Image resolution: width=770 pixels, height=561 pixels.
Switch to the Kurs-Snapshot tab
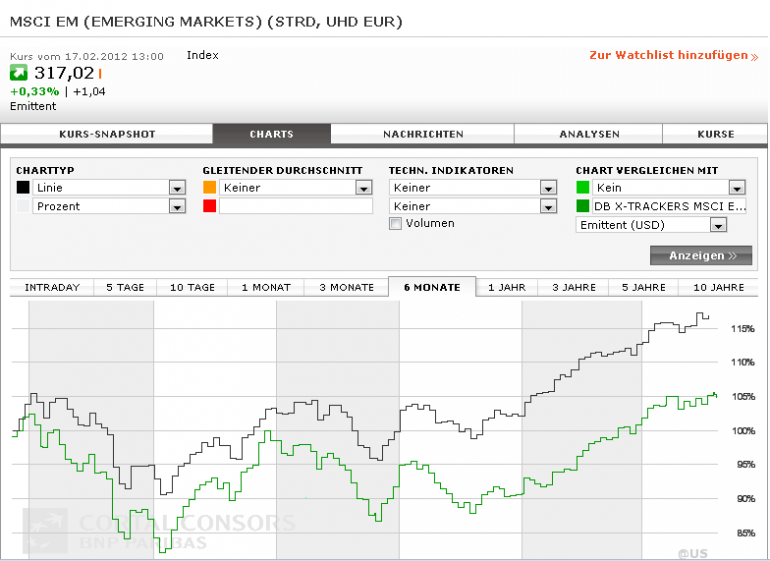point(107,134)
